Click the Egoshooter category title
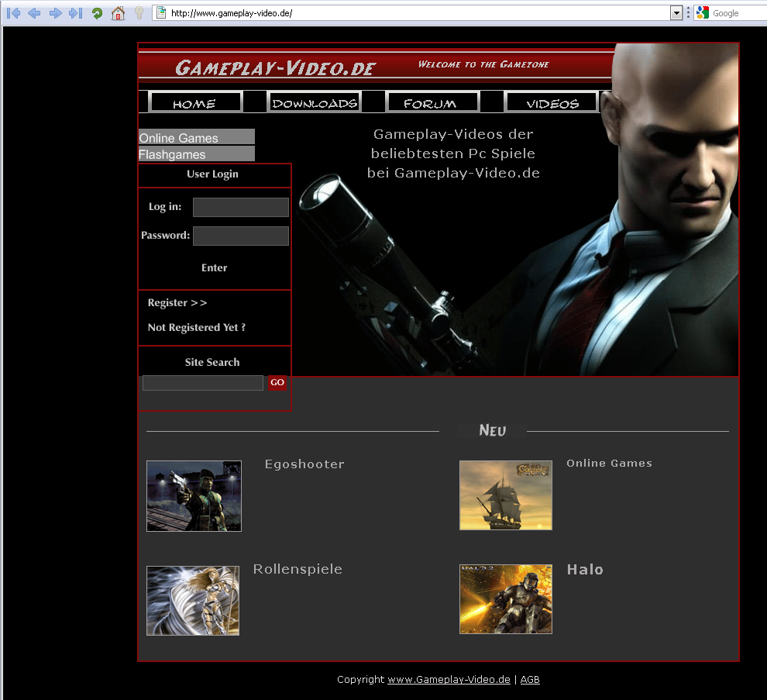767x700 pixels. tap(304, 464)
